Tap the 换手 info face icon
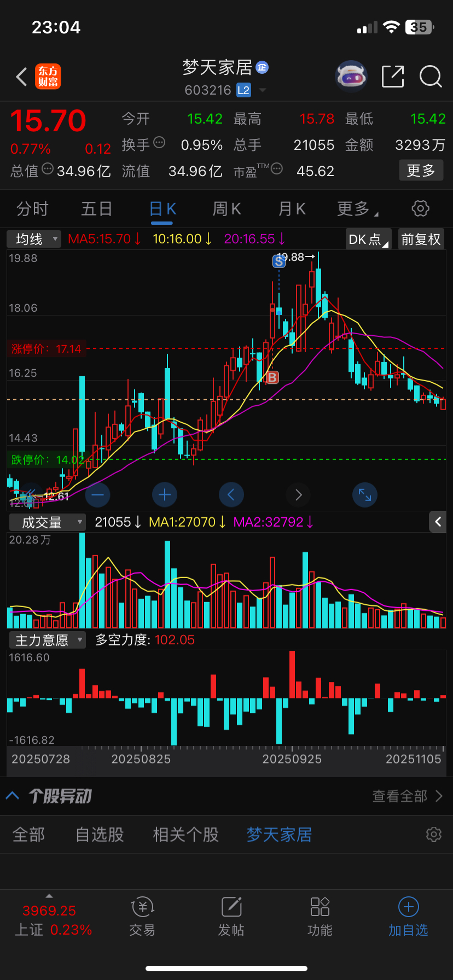Image resolution: width=453 pixels, height=980 pixels. click(x=159, y=143)
